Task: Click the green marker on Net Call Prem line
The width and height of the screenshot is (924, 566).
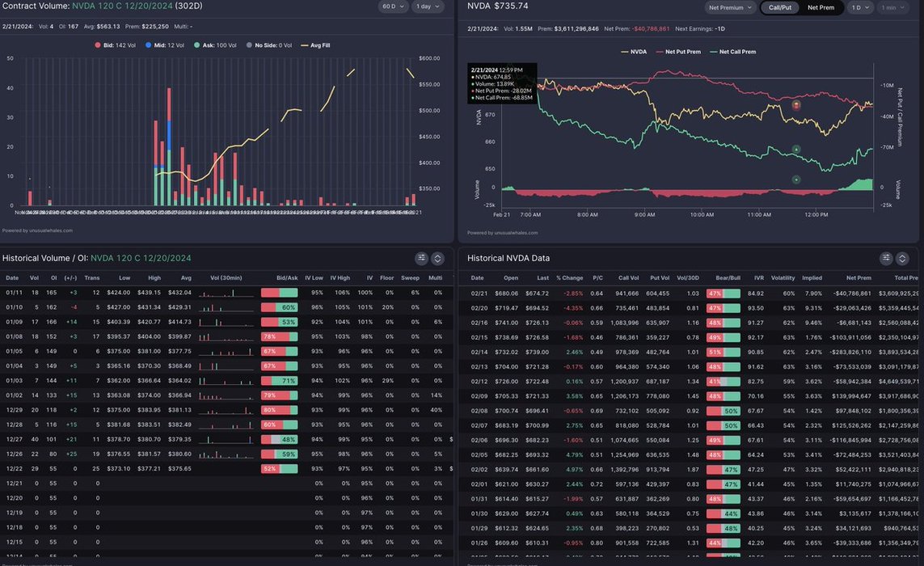Action: (x=796, y=150)
